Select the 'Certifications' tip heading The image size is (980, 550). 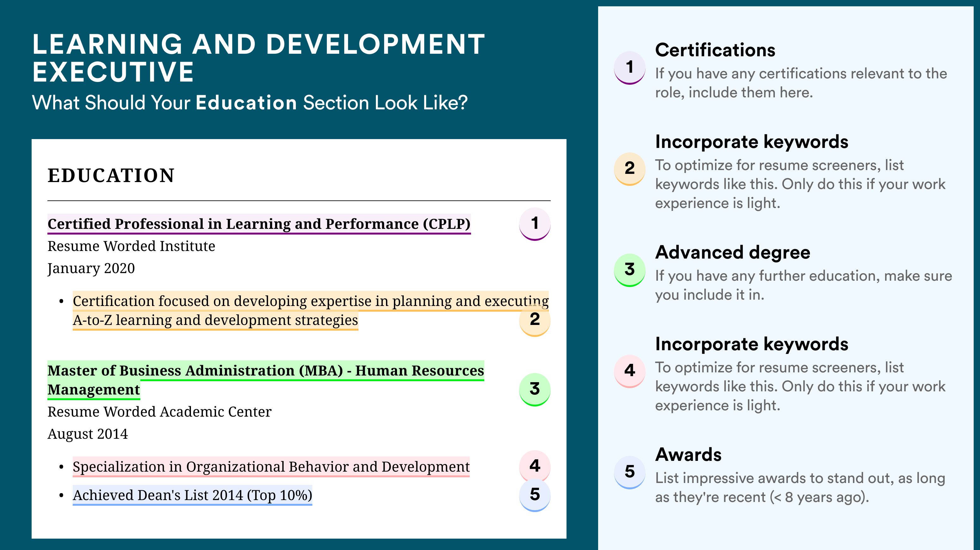point(715,50)
